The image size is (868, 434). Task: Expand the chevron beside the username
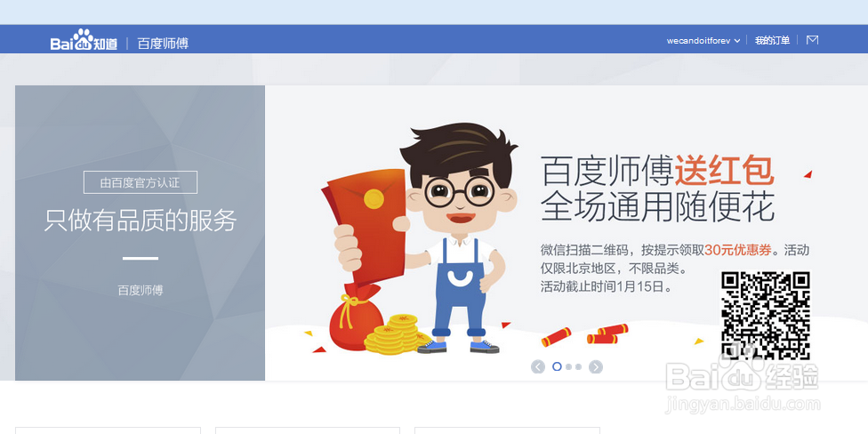coord(736,41)
